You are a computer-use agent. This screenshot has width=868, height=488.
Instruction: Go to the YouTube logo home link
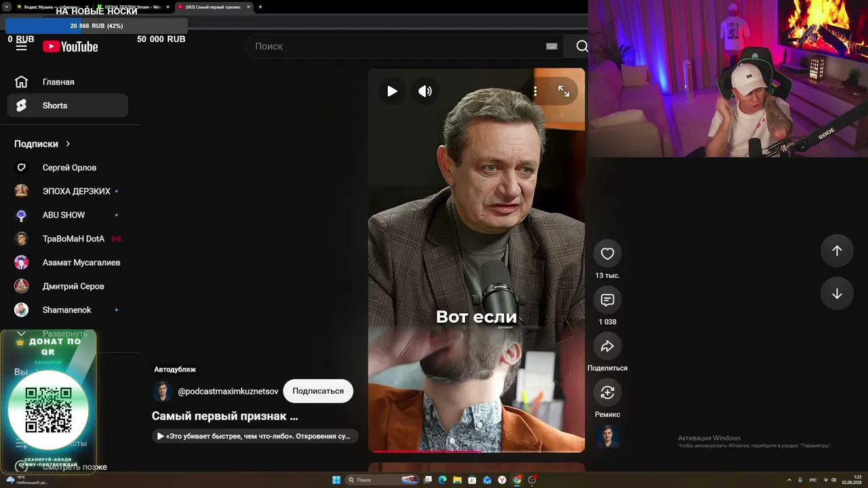(x=71, y=46)
